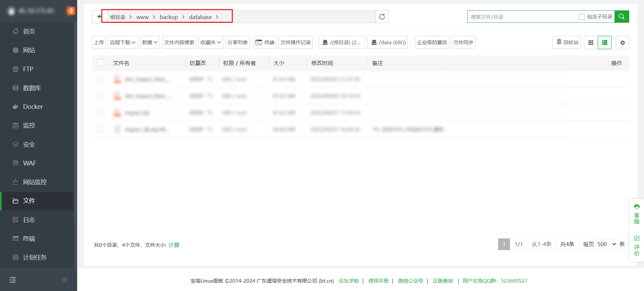Go back using the left arrow icon
Image resolution: width=644 pixels, height=291 pixels.
click(99, 17)
